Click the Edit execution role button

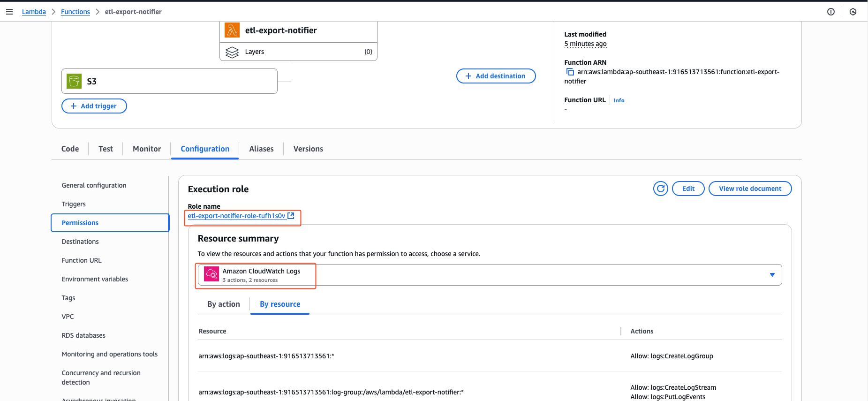(x=688, y=189)
